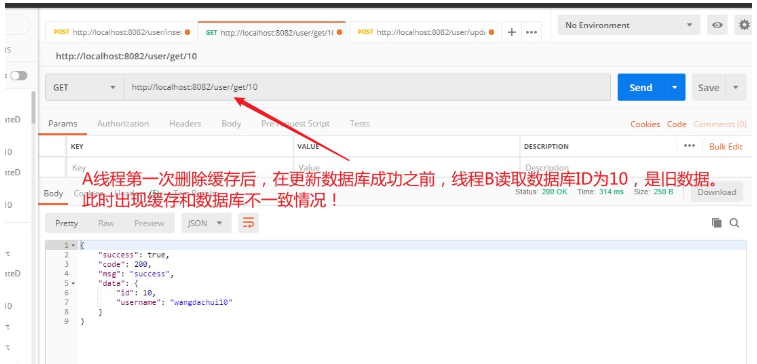
Task: Select the Pretty view mode
Action: coord(67,223)
